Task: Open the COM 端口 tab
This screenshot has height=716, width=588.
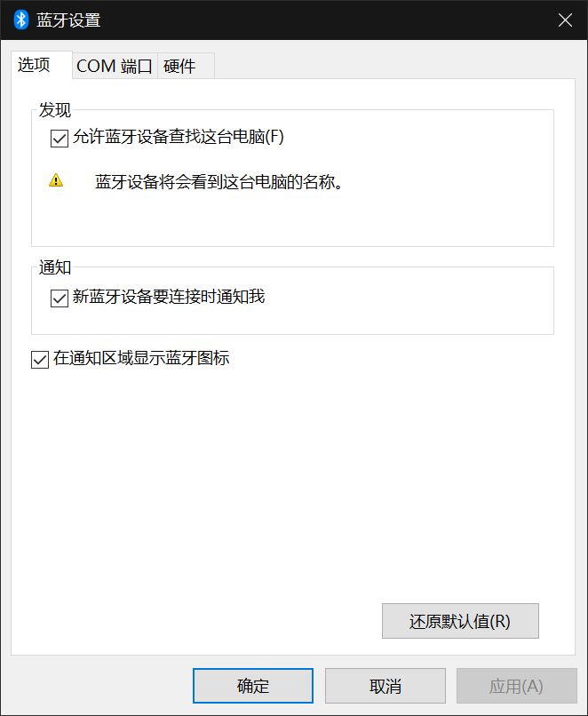Action: (x=115, y=67)
